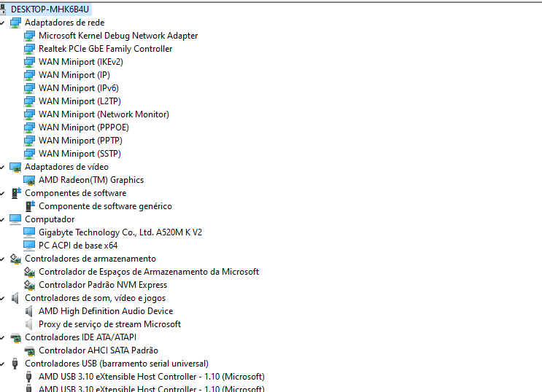542x392 pixels.
Task: Click the Componentes de software category icon
Action: tap(16, 193)
